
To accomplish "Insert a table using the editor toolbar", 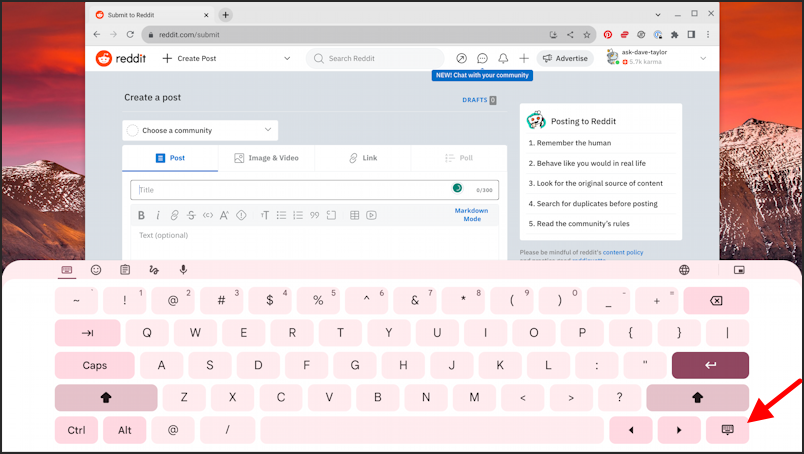I will point(356,215).
